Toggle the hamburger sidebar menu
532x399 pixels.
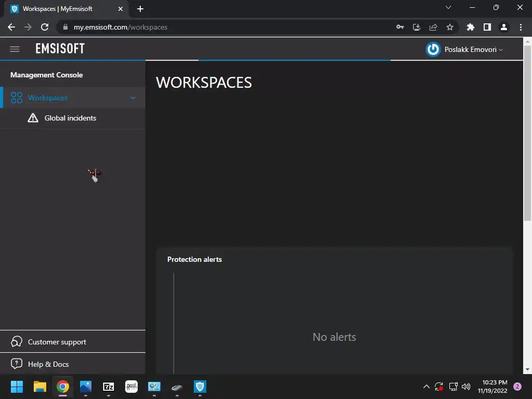pyautogui.click(x=15, y=49)
